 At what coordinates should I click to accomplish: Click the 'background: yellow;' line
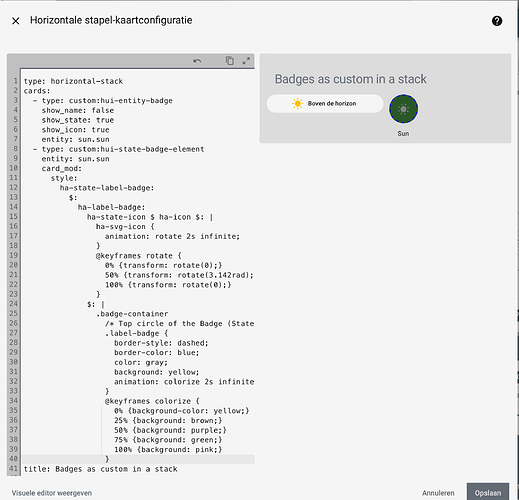tap(157, 372)
